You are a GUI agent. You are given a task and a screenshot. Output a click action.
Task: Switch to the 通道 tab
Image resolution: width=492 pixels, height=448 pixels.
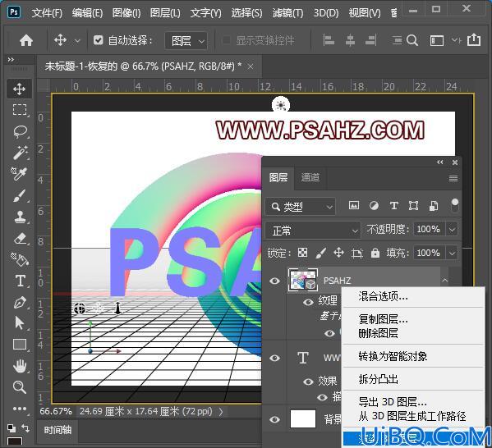[x=310, y=177]
